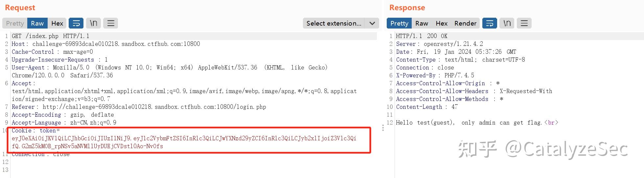Open the Hex tab in Response

click(x=442, y=23)
